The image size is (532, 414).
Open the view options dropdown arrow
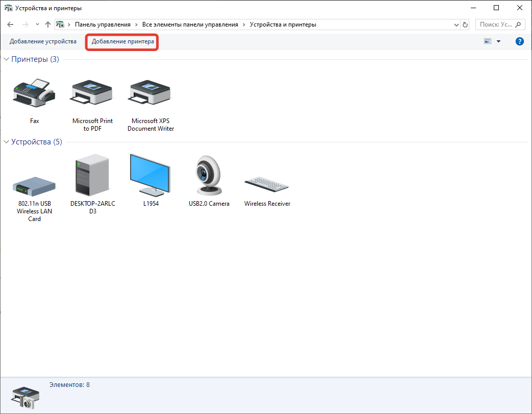tap(498, 41)
